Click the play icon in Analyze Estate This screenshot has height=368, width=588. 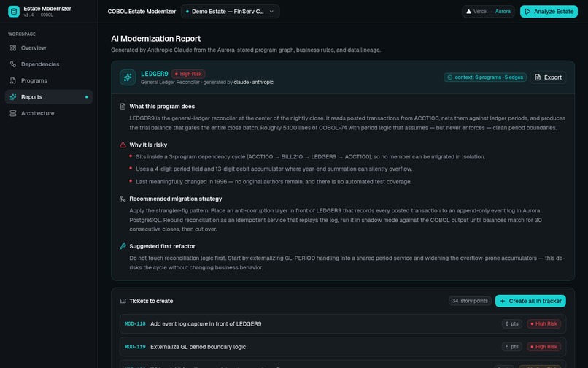point(527,12)
